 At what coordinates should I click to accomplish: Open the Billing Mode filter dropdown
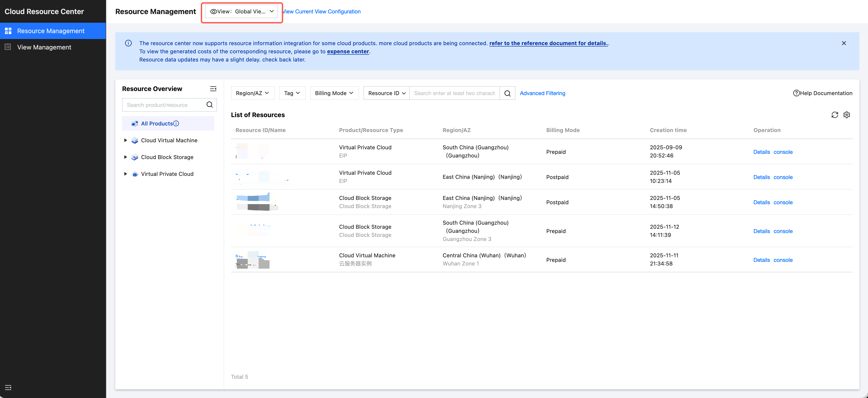pos(334,93)
